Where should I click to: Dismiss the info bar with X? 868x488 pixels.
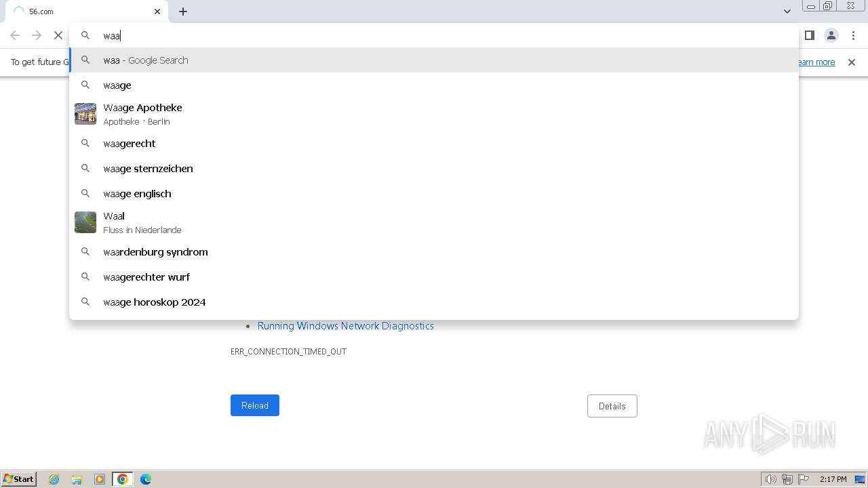pyautogui.click(x=852, y=62)
